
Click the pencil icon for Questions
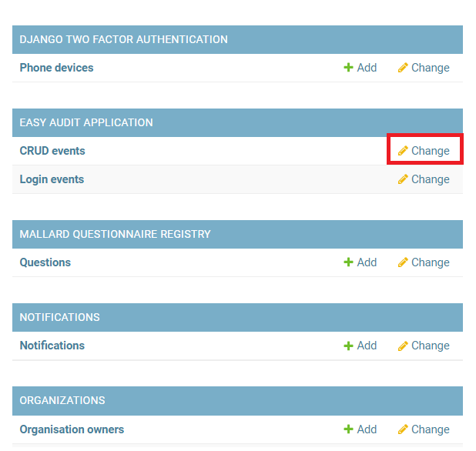coord(403,262)
